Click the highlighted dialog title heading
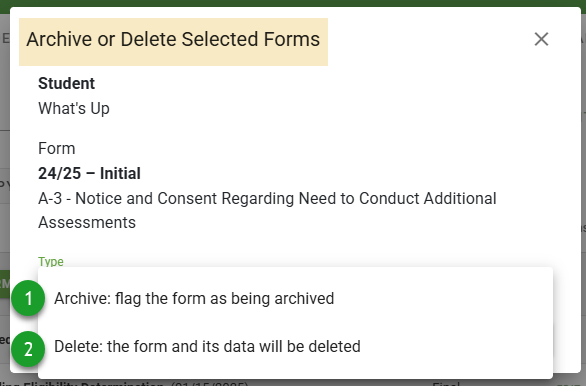The width and height of the screenshot is (586, 386). [x=173, y=39]
